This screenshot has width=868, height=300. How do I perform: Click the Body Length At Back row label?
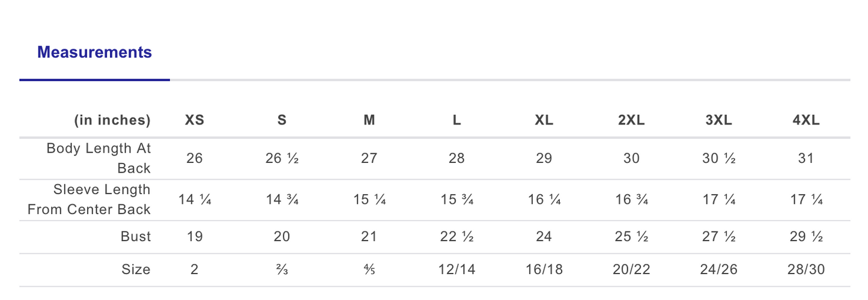[99, 158]
